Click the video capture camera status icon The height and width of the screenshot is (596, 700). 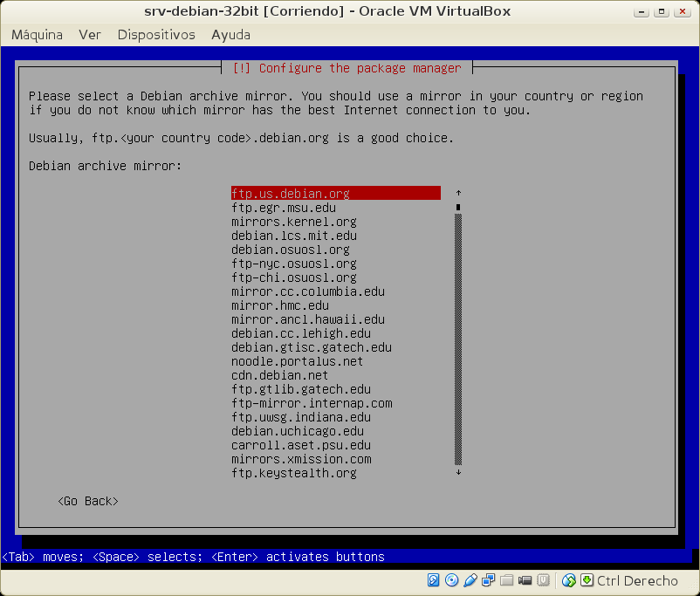525,580
